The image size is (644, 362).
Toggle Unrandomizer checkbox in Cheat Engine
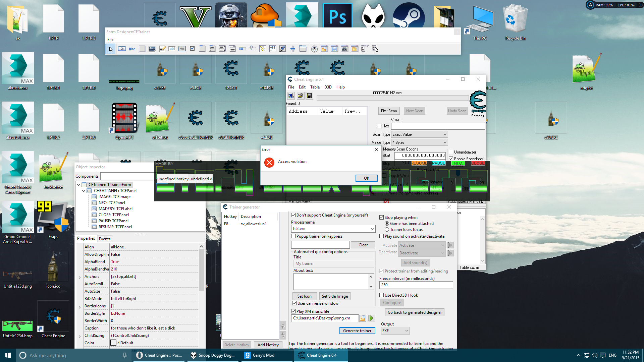(451, 152)
